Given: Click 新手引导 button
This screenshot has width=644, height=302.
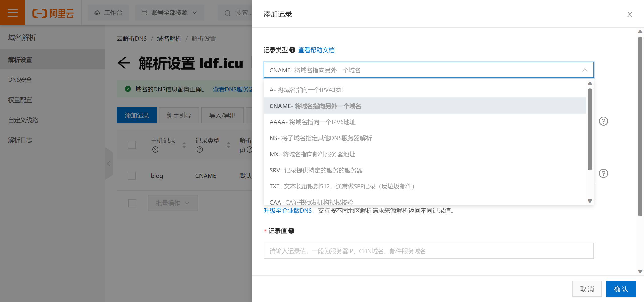Looking at the screenshot, I should 179,115.
